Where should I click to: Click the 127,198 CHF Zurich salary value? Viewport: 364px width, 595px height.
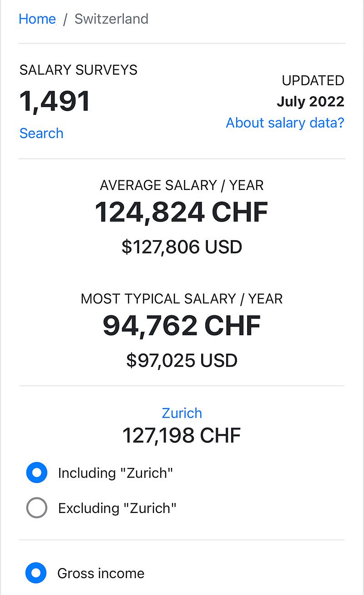[182, 436]
